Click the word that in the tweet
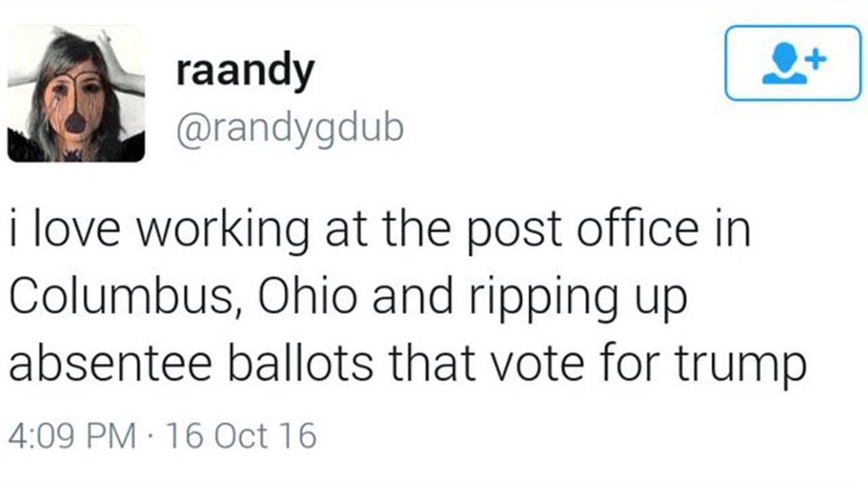 point(432,363)
